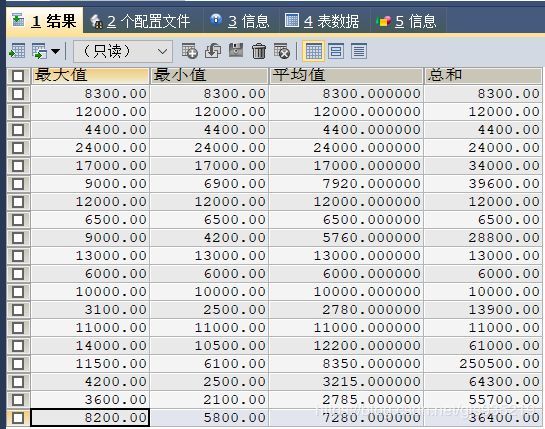The height and width of the screenshot is (429, 545).
Task: Check the row with sum 250500.00
Action: point(18,364)
